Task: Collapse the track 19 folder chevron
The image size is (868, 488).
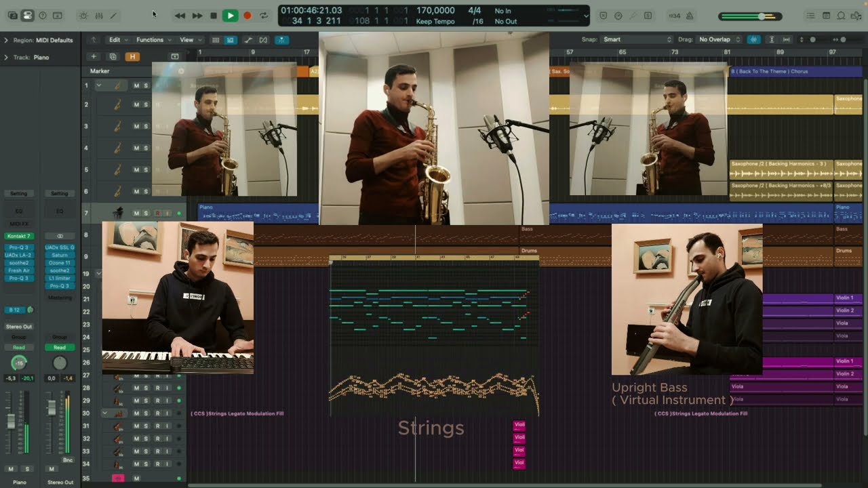Action: pyautogui.click(x=99, y=274)
